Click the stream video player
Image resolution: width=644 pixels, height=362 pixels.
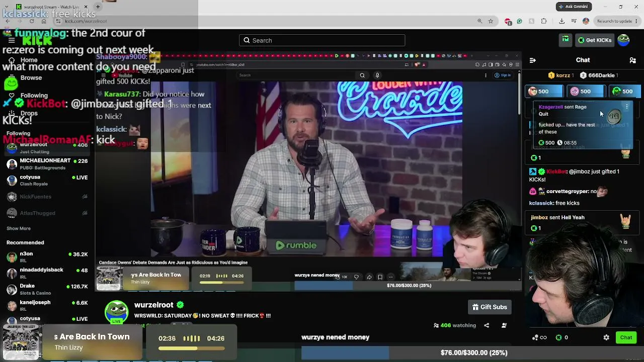[308, 171]
